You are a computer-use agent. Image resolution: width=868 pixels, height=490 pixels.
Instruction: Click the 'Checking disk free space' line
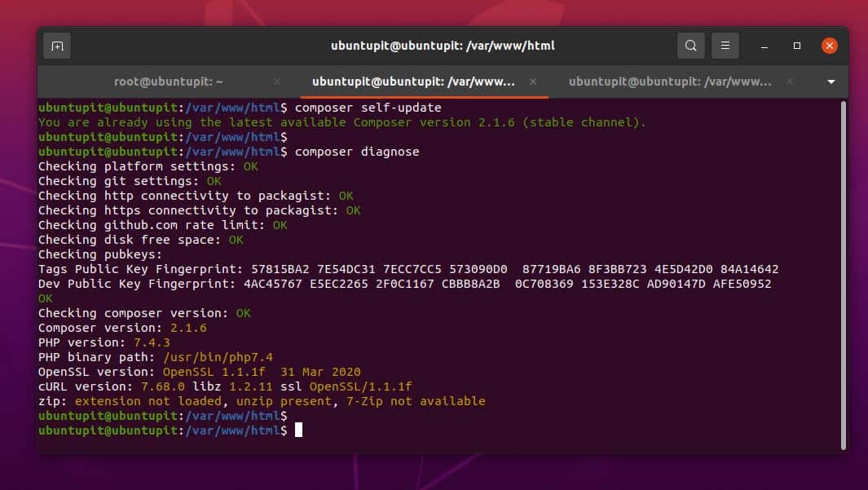pos(141,240)
